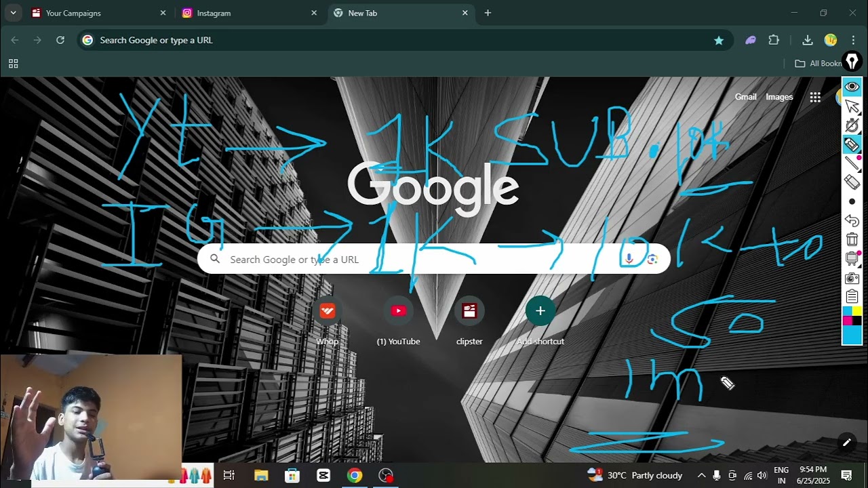Click the large blue current color swatch
The height and width of the screenshot is (488, 868).
[852, 335]
